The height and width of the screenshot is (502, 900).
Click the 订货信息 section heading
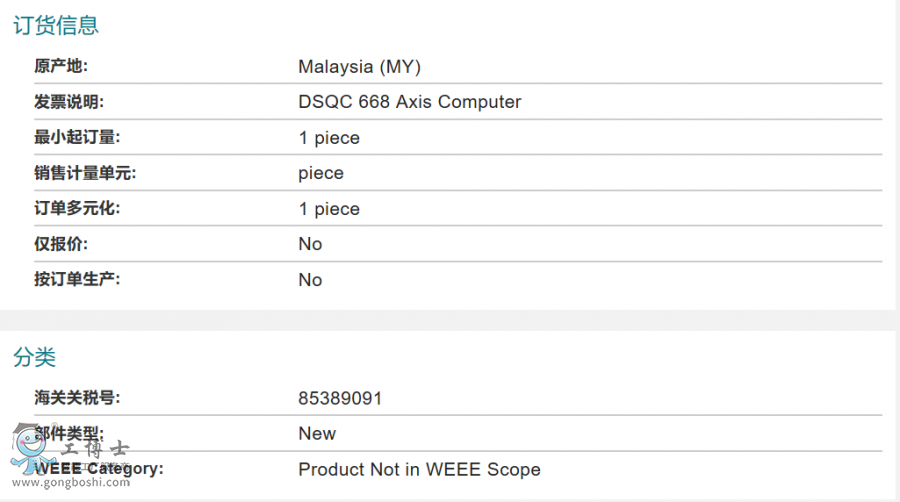pyautogui.click(x=56, y=26)
